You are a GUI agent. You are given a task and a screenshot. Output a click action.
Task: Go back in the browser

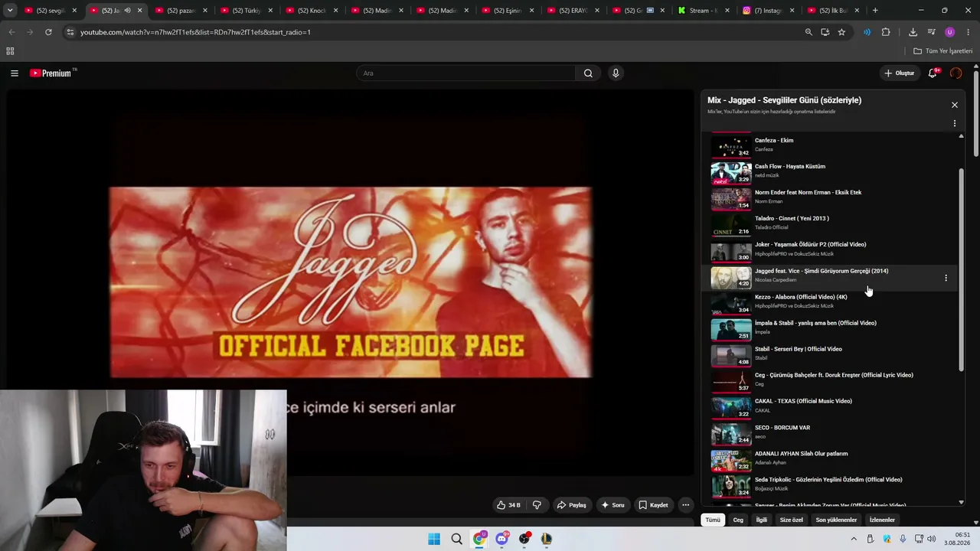tap(11, 32)
